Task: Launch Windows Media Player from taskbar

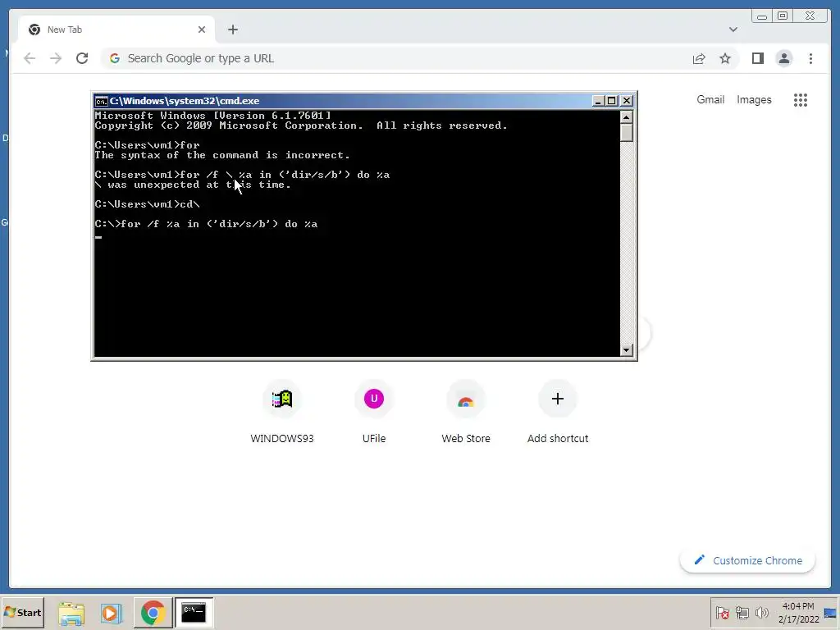Action: (112, 613)
